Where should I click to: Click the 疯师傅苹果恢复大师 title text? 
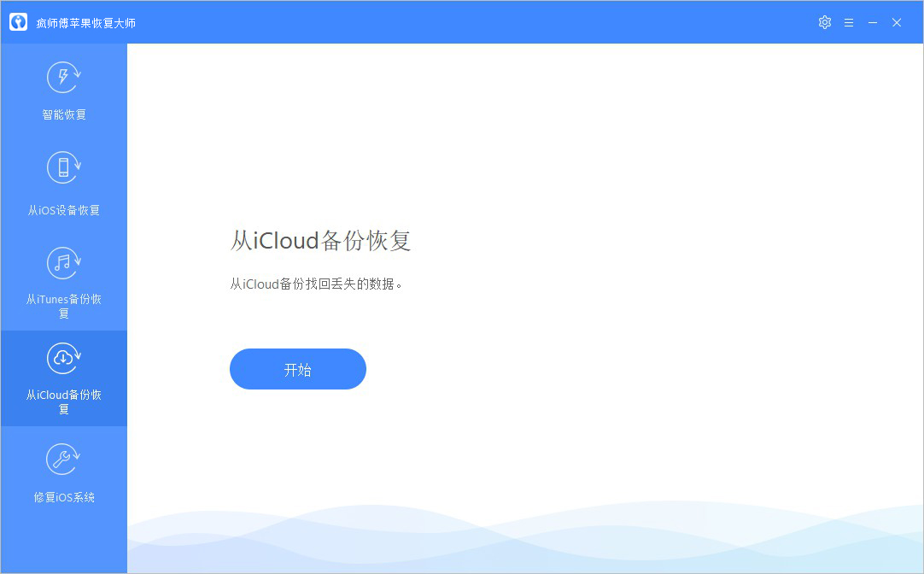[x=86, y=23]
